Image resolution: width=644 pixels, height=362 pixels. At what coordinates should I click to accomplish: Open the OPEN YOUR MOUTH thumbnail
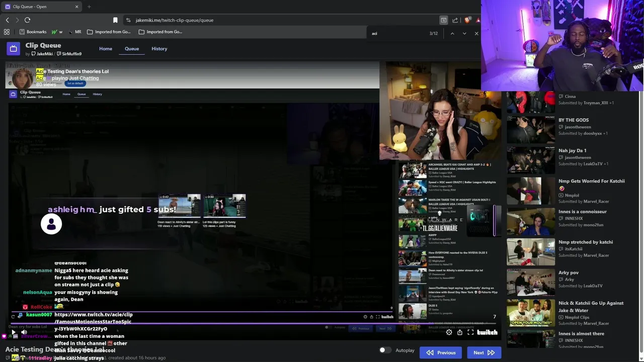[x=530, y=313]
